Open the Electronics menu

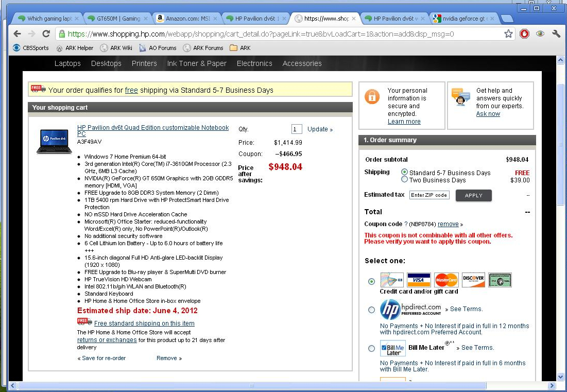tap(254, 63)
